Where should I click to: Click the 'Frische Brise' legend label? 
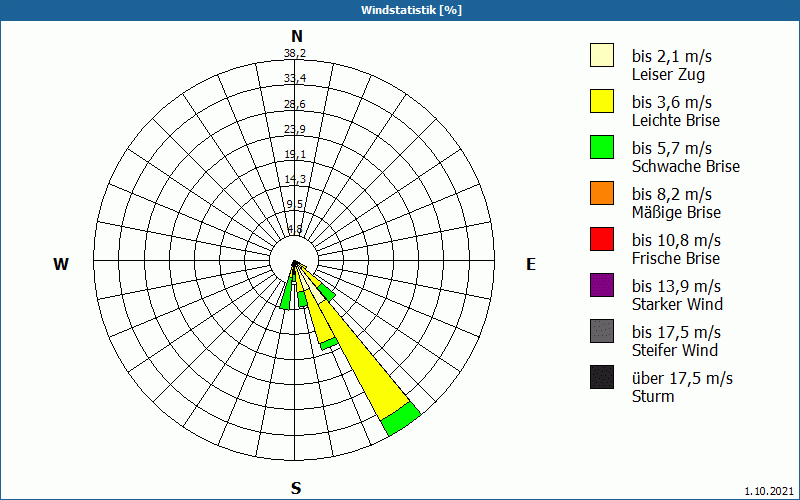[676, 258]
